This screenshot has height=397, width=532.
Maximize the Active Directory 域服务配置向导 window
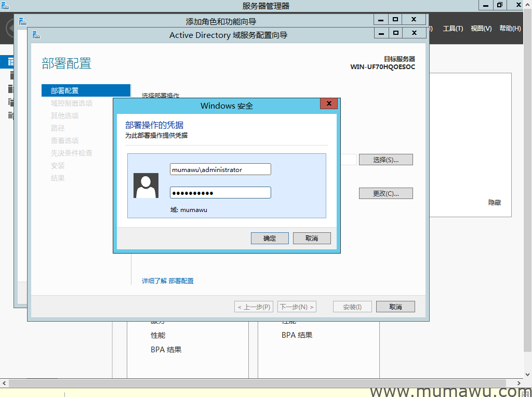395,33
